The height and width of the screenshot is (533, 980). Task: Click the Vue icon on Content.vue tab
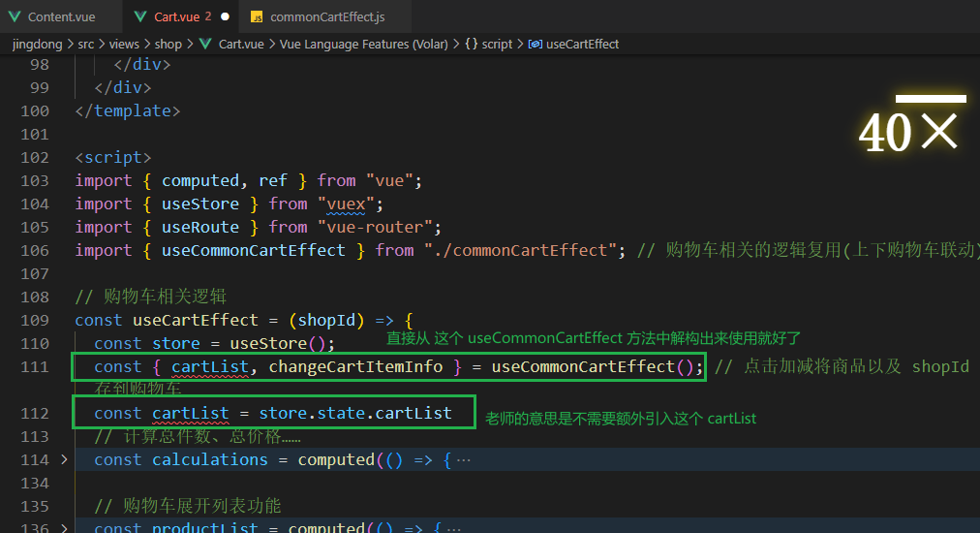click(15, 16)
